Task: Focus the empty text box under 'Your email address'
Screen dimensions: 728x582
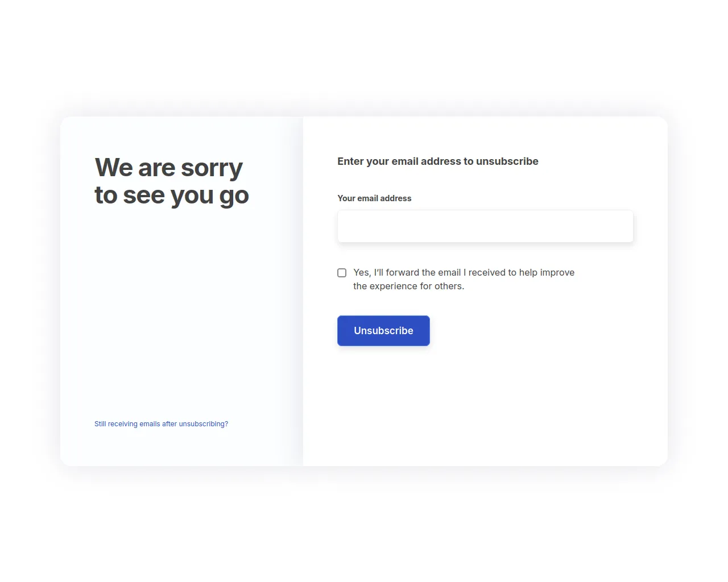Action: point(485,226)
